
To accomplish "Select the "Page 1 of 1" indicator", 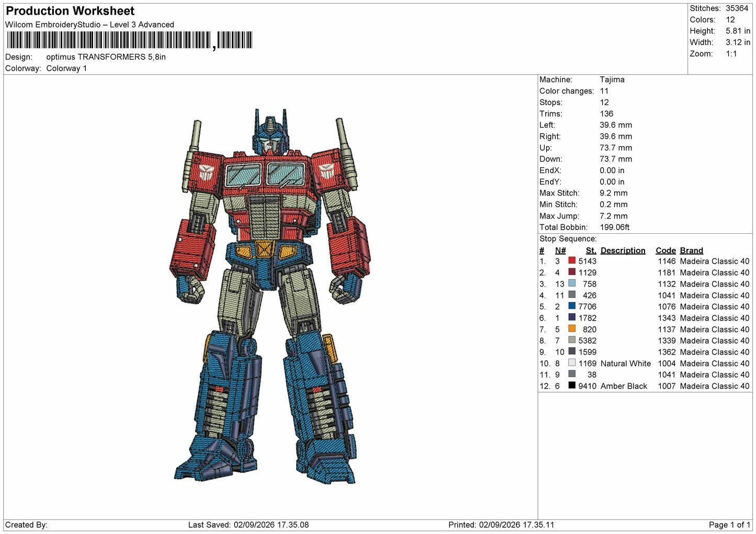I will pos(730,525).
